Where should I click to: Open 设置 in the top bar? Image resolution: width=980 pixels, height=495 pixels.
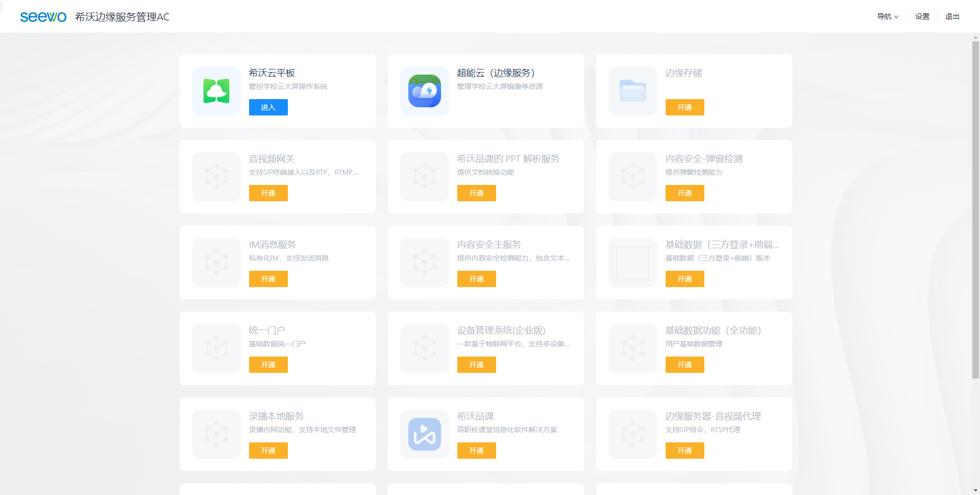tap(922, 16)
